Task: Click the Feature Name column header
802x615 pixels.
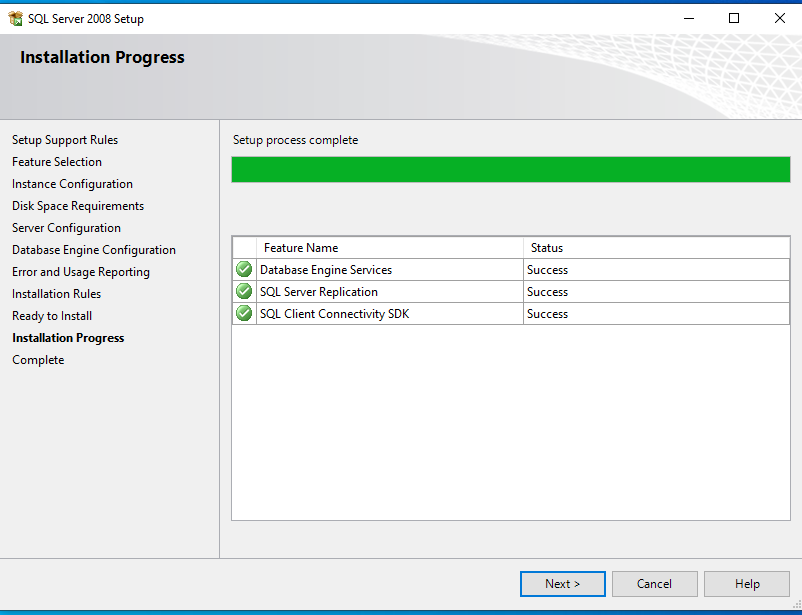Action: 390,248
